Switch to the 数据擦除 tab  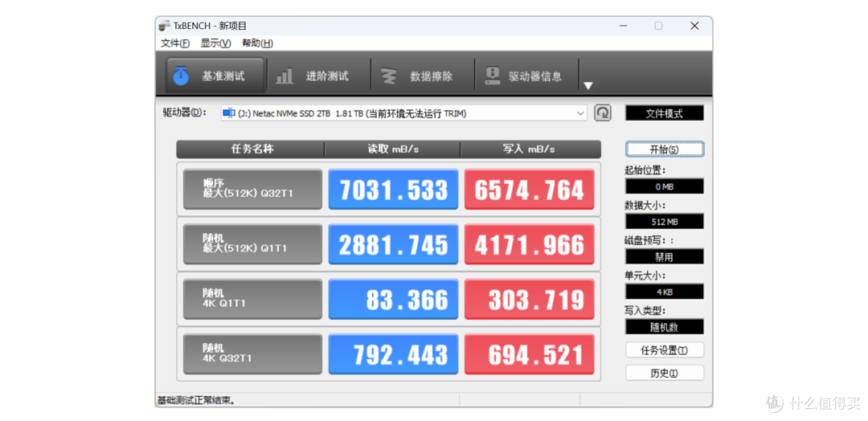point(423,76)
